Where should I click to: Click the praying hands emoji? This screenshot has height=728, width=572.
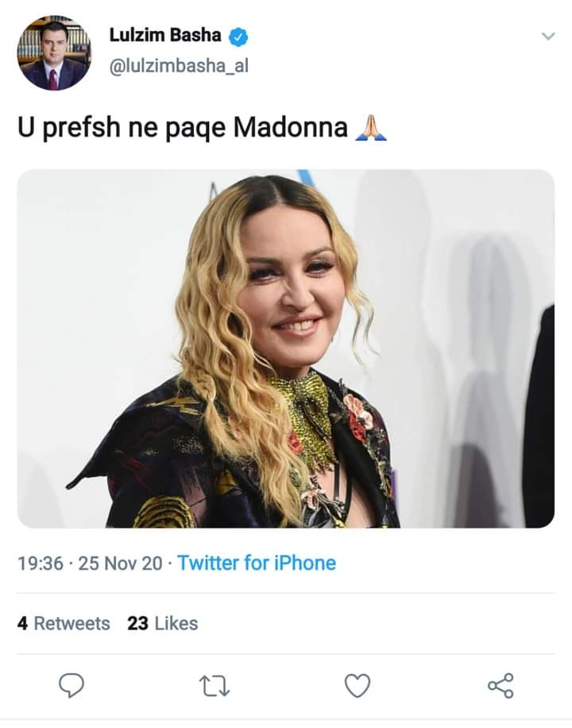(x=370, y=127)
